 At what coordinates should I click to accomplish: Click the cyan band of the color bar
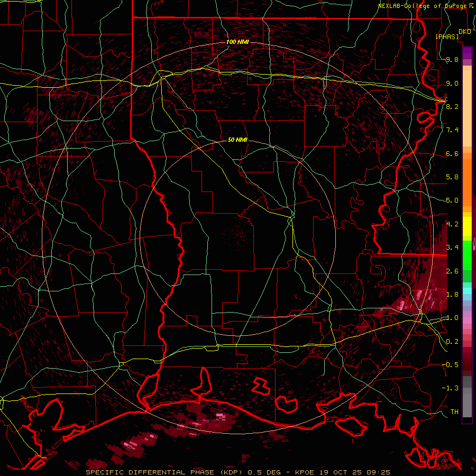coord(467,291)
